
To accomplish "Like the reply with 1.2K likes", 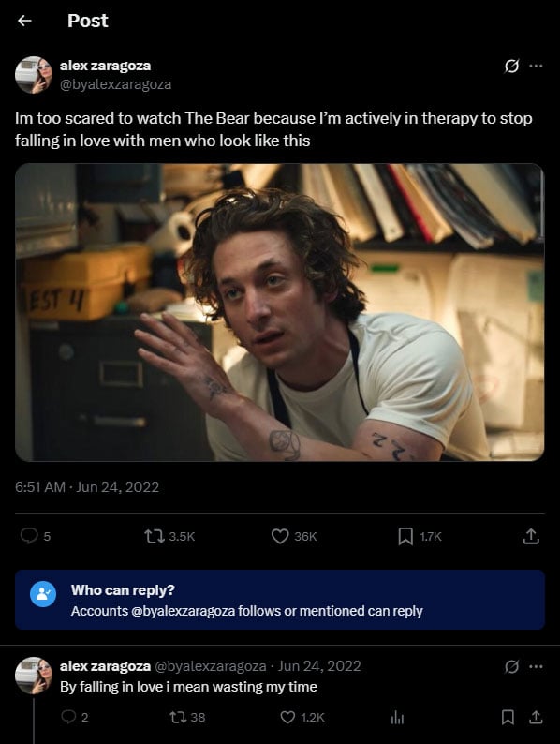I will 287,717.
